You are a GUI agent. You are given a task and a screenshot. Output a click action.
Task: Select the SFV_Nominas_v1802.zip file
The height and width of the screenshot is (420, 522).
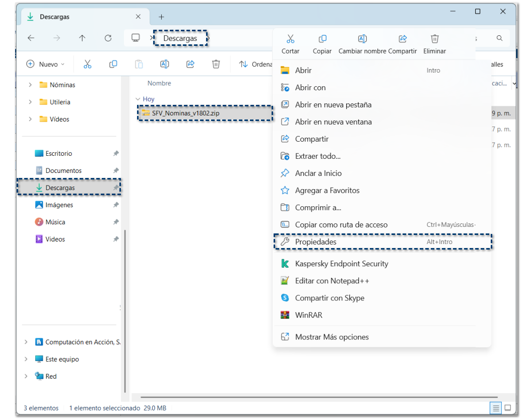[x=185, y=113]
